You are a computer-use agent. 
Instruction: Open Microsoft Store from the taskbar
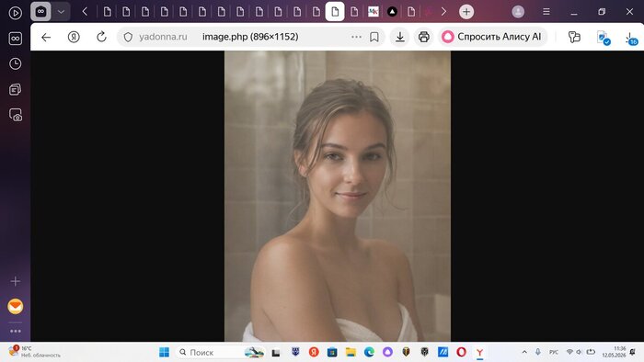click(332, 352)
